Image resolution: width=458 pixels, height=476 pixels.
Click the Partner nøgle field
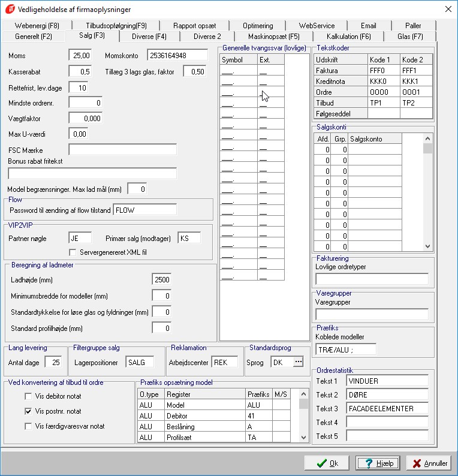tap(80, 238)
